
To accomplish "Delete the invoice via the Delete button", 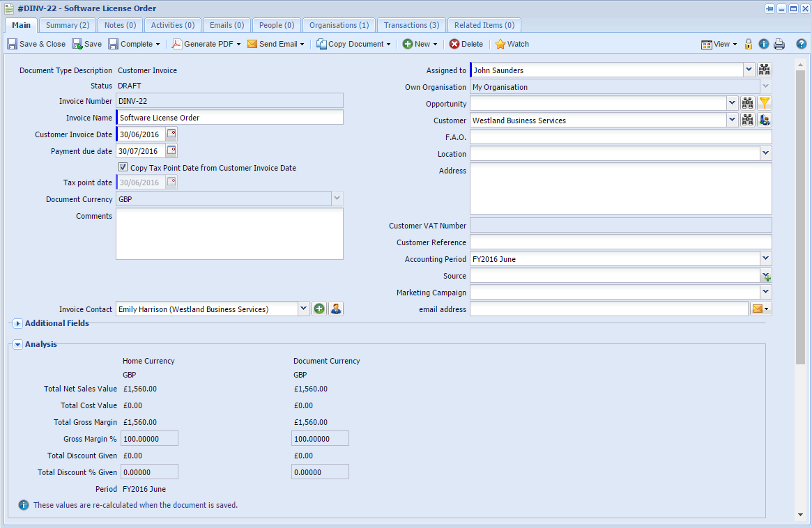I will pos(466,44).
